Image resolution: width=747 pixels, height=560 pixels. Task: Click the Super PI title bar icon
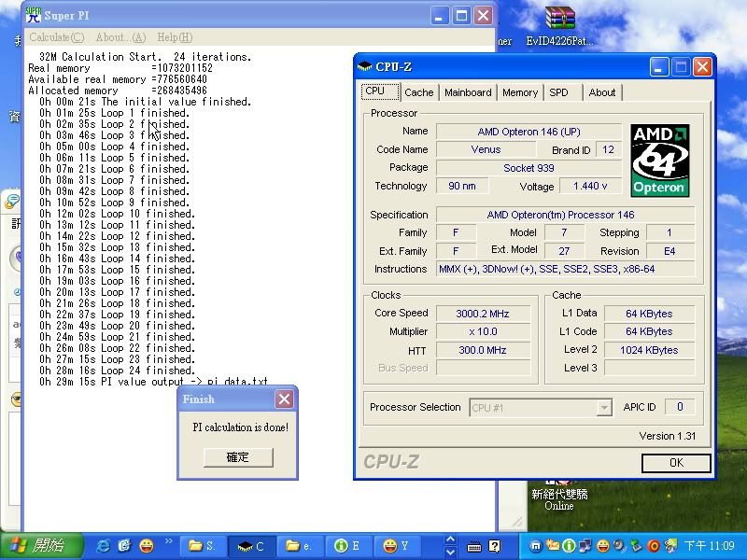pyautogui.click(x=33, y=16)
